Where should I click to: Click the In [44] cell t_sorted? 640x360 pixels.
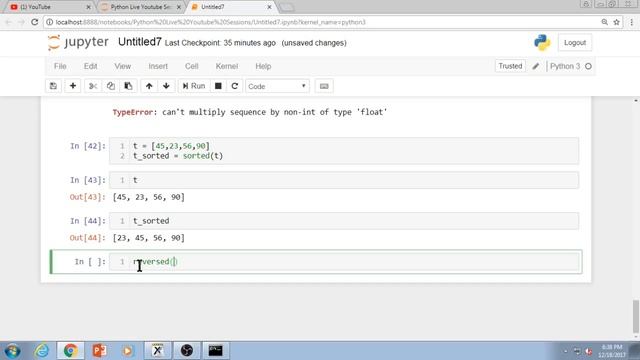click(344, 221)
